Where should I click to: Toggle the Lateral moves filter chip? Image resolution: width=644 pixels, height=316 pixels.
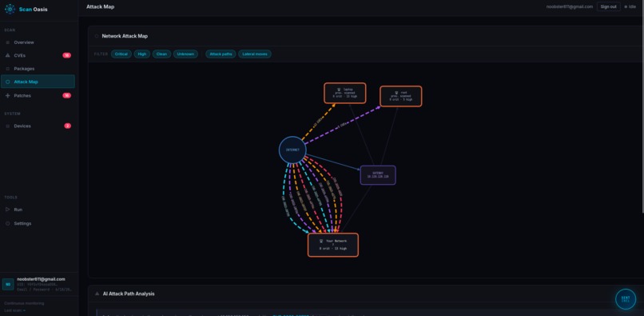point(255,54)
